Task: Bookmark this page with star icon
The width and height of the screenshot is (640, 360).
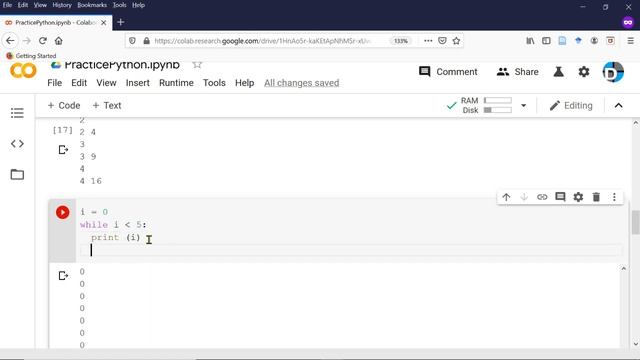Action: (x=456, y=41)
